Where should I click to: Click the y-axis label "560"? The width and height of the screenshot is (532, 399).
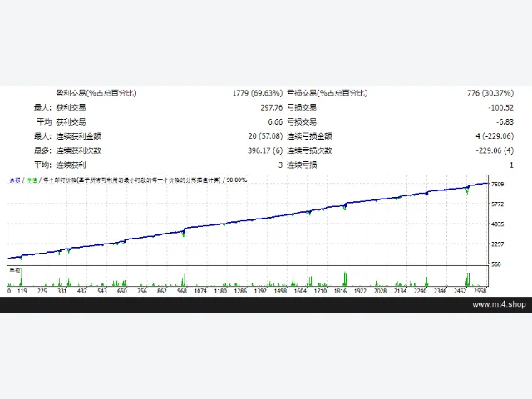point(496,264)
